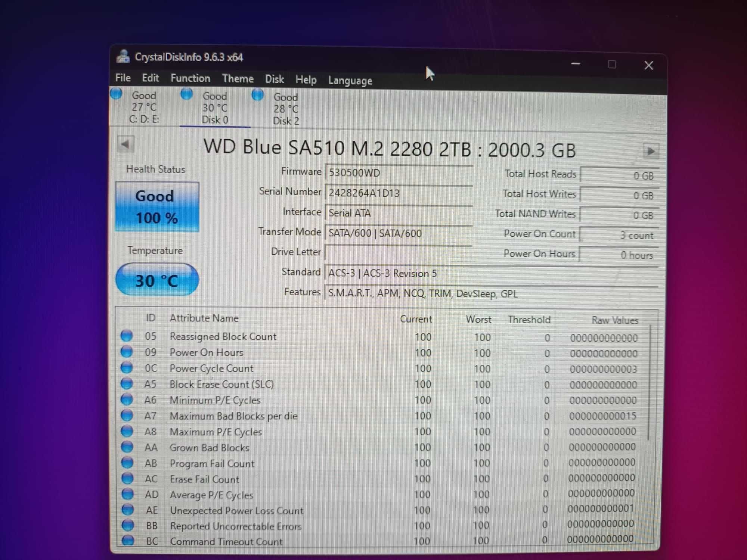Click the empty Drive Letter field

pyautogui.click(x=399, y=253)
